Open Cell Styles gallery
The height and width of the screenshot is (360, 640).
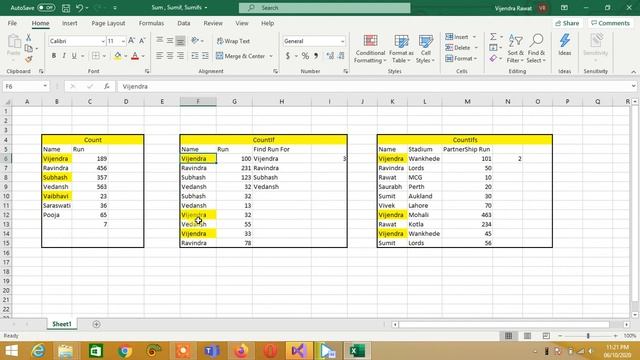426,49
